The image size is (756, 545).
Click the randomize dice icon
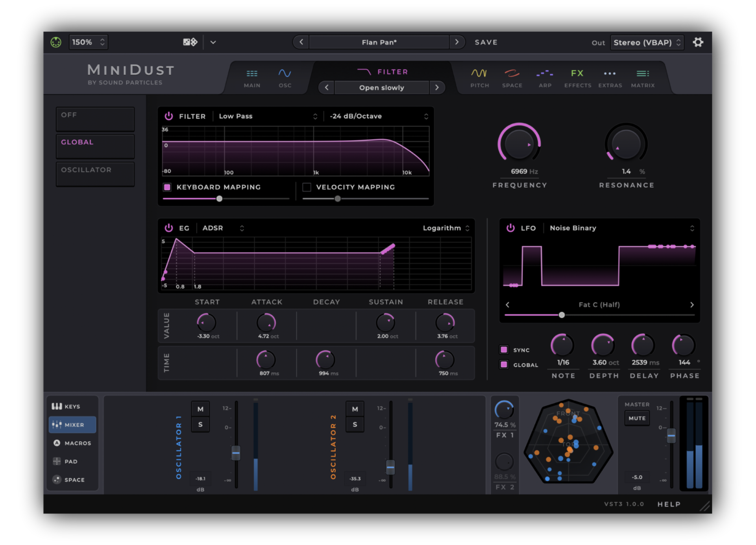tap(190, 42)
